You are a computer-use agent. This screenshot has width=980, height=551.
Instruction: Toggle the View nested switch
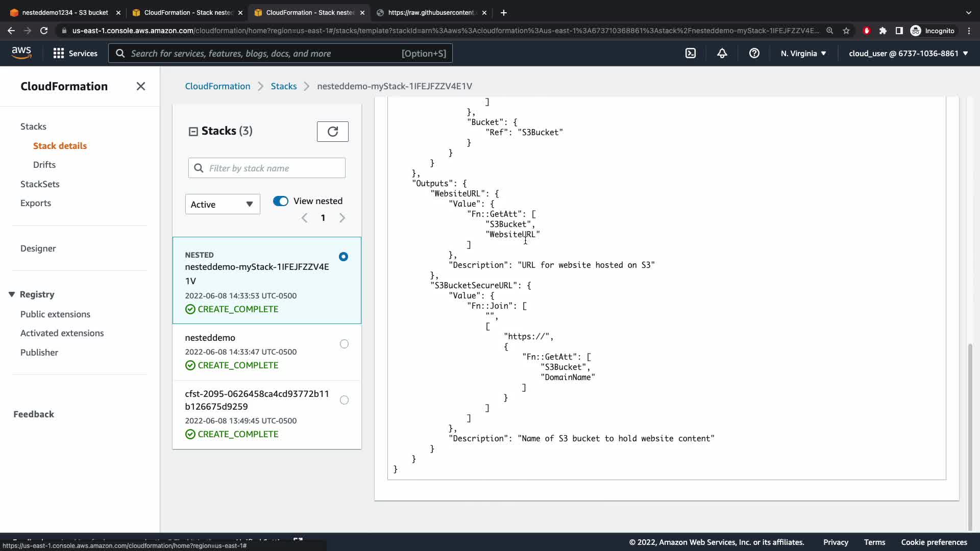tap(280, 201)
